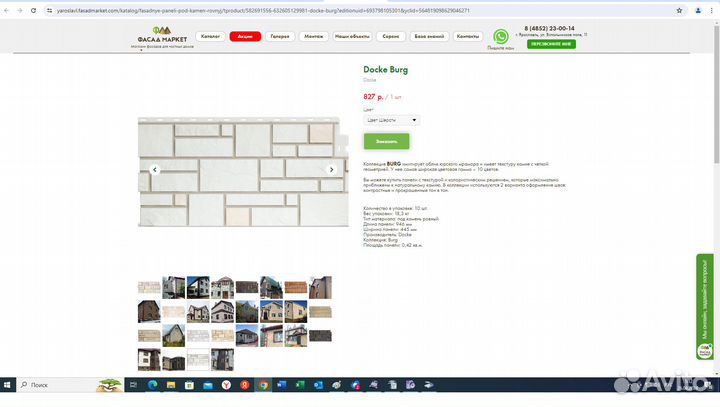Select the orange brick panel thumbnail
The height and width of the screenshot is (407, 720).
296,288
